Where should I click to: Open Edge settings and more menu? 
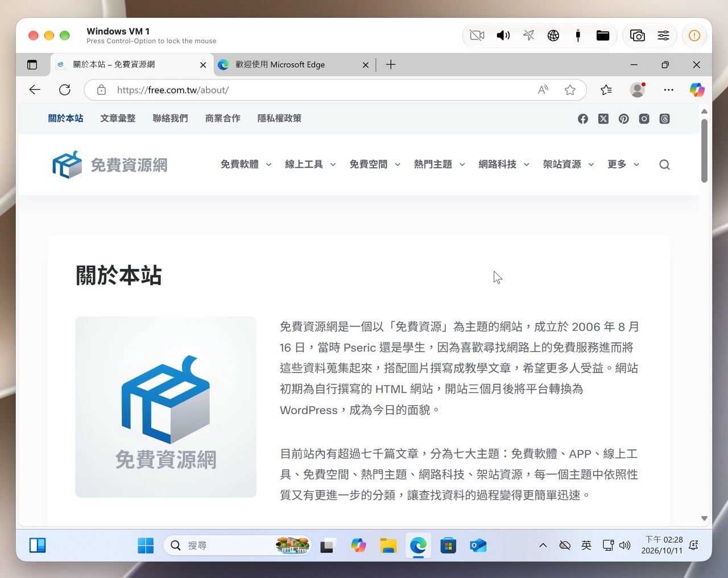tap(668, 90)
